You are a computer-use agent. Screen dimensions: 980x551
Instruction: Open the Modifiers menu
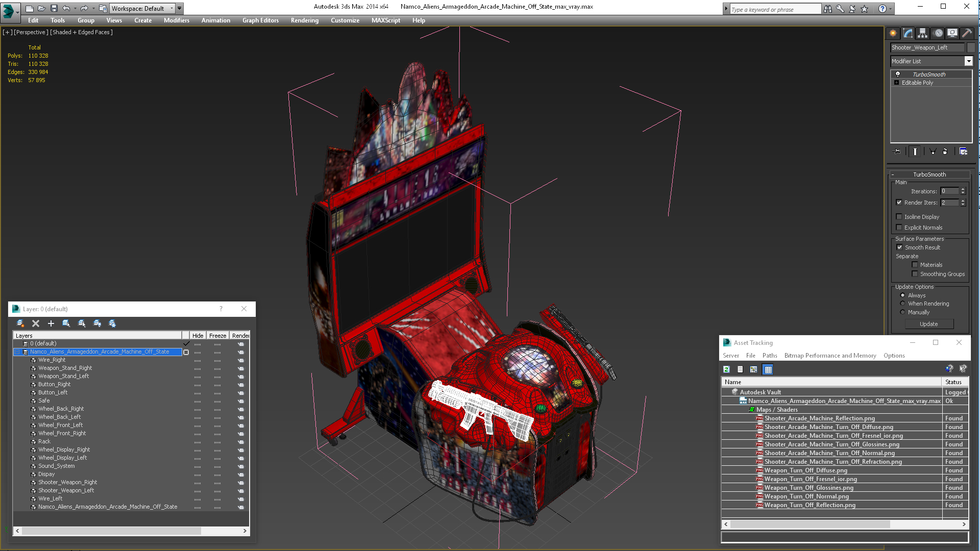[x=177, y=20]
